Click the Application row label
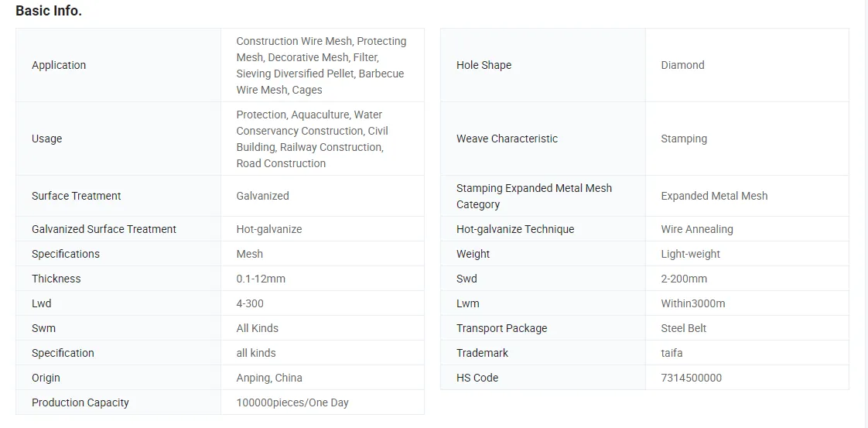This screenshot has height=428, width=868. 59,65
